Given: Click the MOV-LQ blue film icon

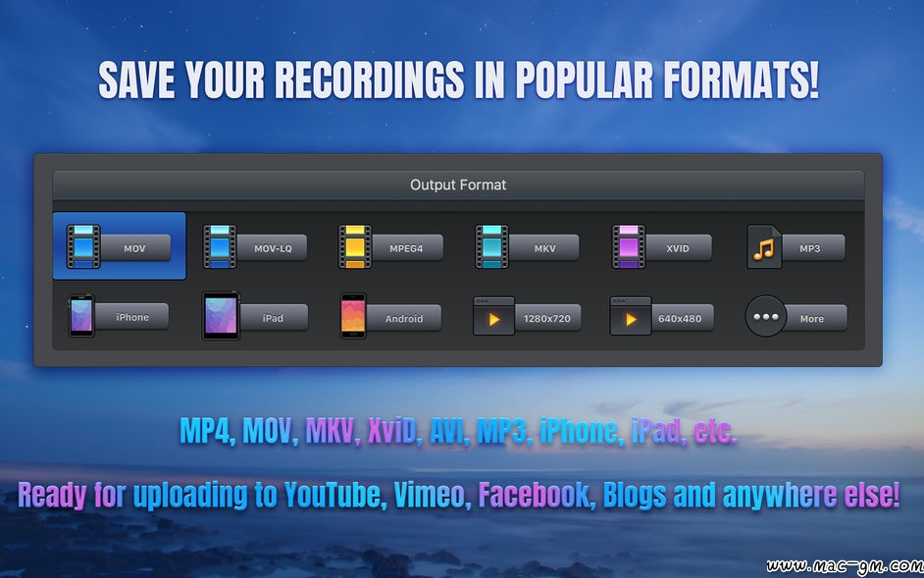Looking at the screenshot, I should [x=220, y=246].
